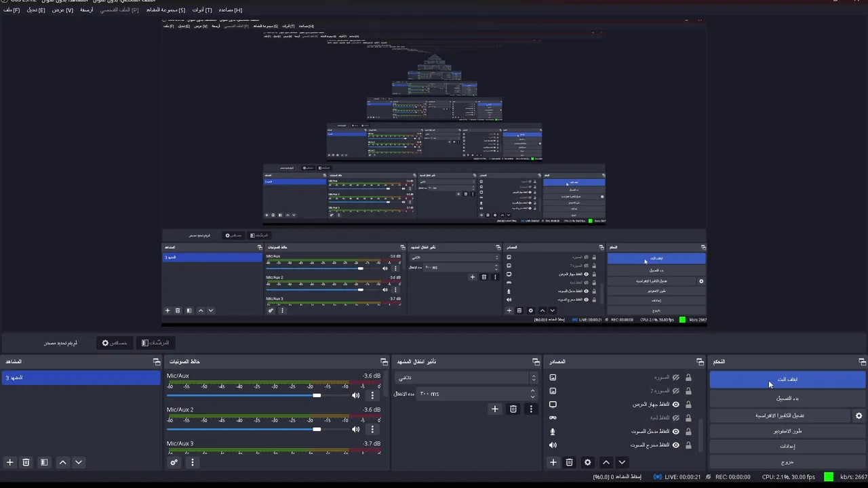This screenshot has height=488, width=868.
Task: Open scene filters icon in Scenes panel
Action: [44, 462]
